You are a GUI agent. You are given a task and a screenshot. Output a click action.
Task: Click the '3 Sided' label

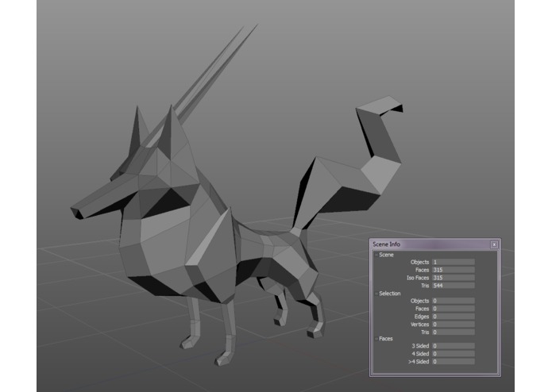[420, 346]
